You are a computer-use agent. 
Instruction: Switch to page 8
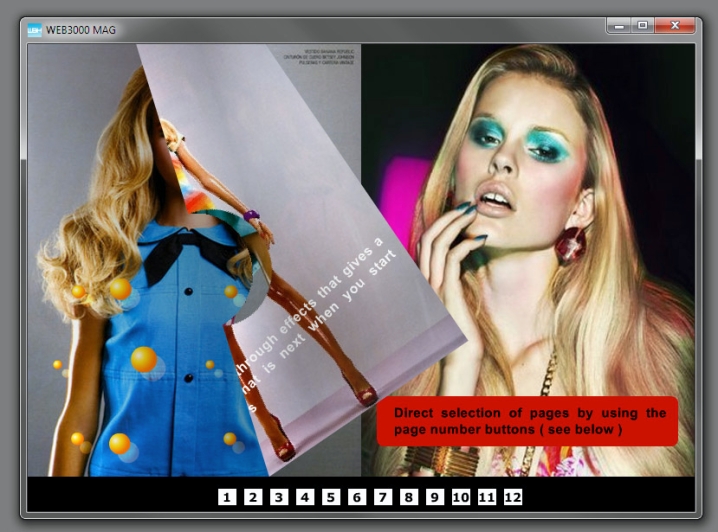(409, 496)
